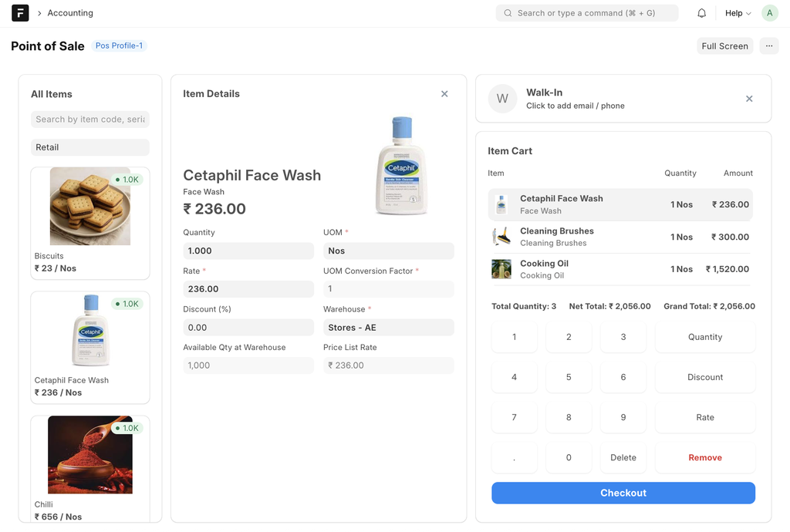Expand the Help dropdown menu
This screenshot has height=532, width=790.
pos(738,13)
